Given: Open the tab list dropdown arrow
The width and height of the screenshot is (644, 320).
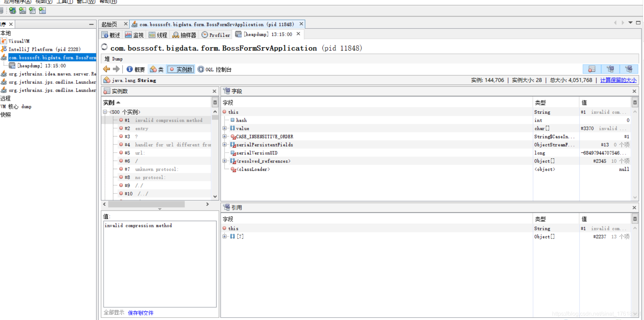Looking at the screenshot, I should point(631,23).
